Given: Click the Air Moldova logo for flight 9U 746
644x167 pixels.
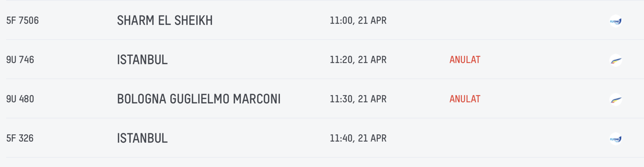Looking at the screenshot, I should coord(615,60).
